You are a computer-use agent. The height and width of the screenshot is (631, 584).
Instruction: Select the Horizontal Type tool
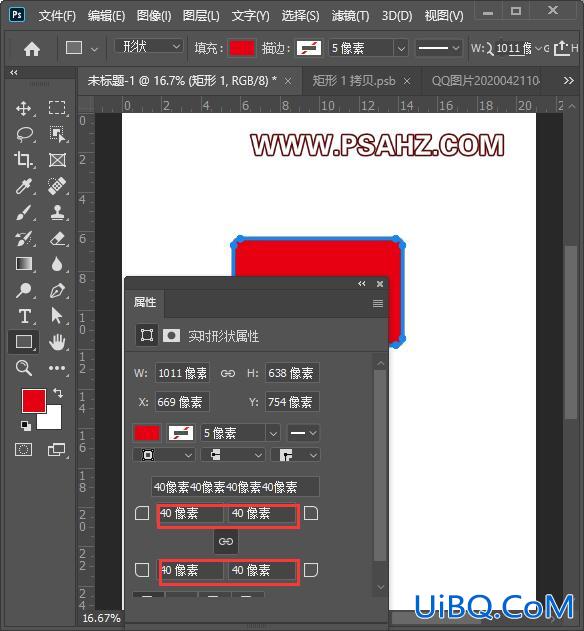coord(24,316)
